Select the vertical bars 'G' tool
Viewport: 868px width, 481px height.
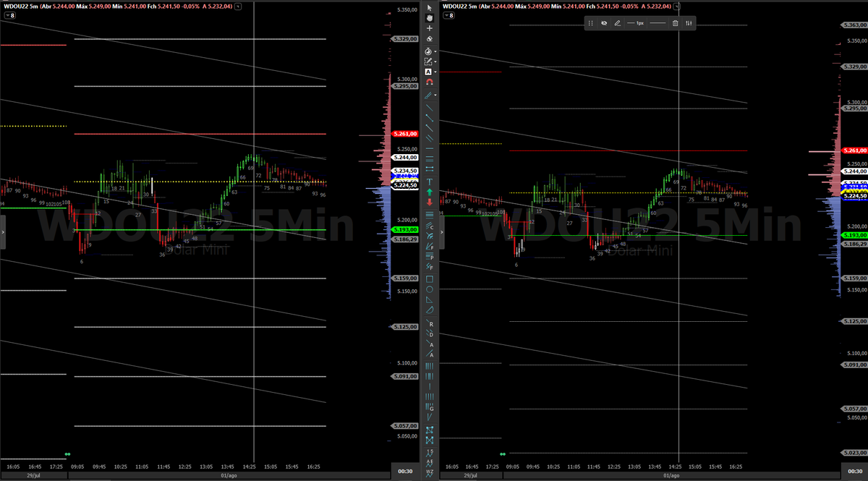(429, 406)
